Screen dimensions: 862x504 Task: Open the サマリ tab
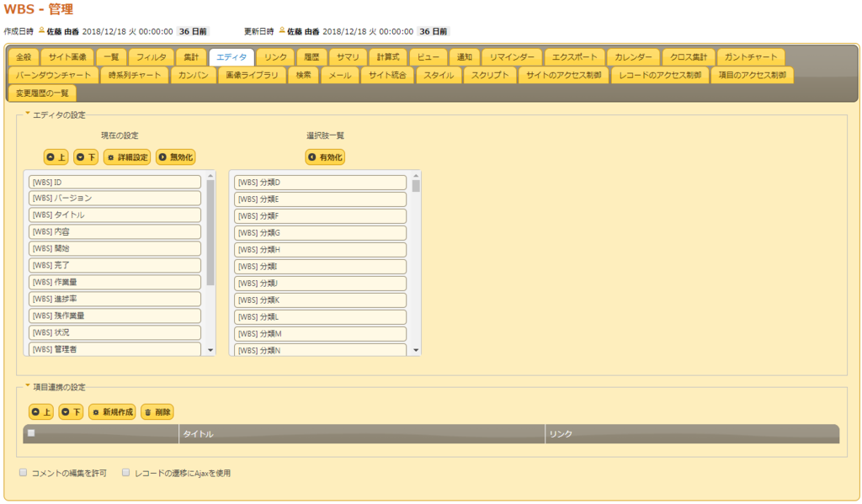click(x=348, y=57)
